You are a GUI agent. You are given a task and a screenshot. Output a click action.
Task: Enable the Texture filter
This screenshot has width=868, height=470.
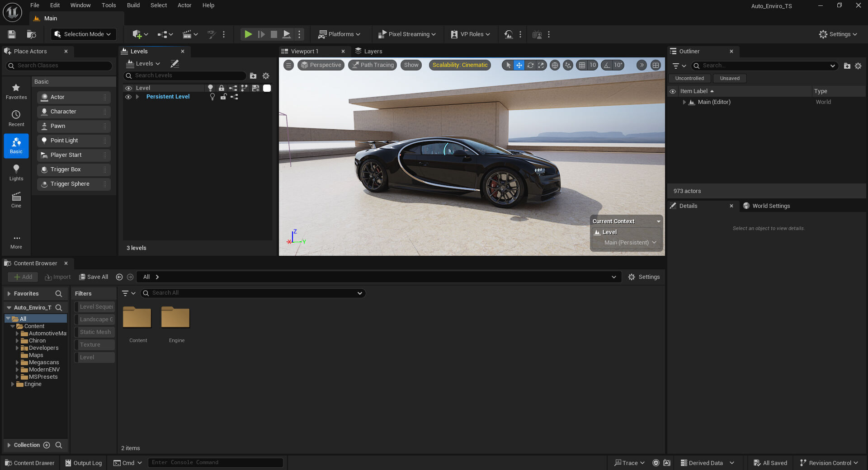coord(95,345)
